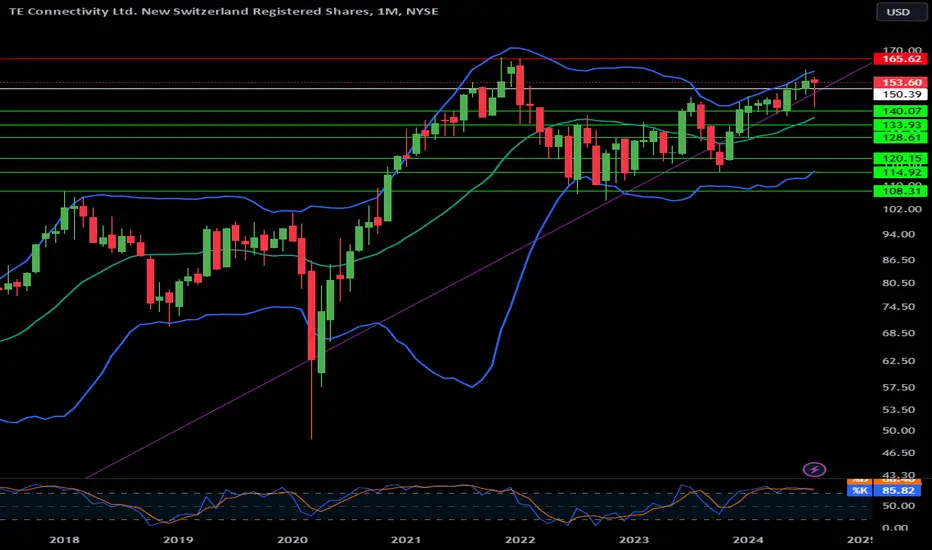The image size is (932, 550).
Task: Click the green 140.07 level label
Action: [x=901, y=111]
